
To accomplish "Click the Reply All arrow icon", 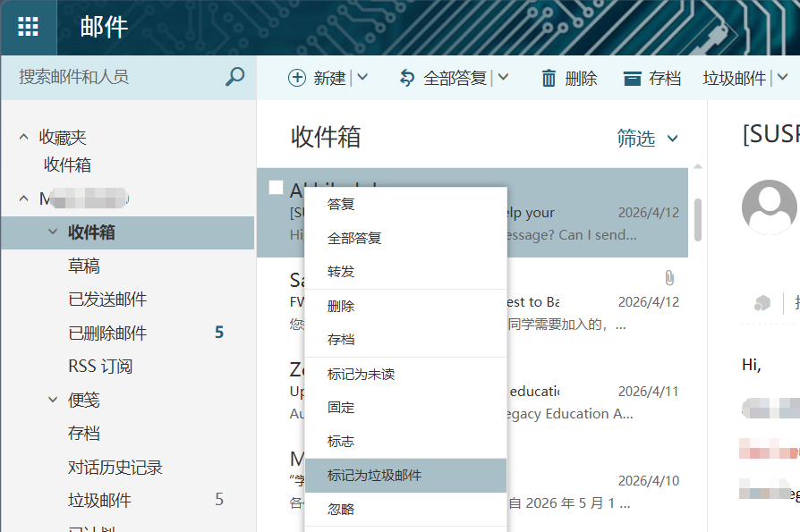I will pos(407,79).
